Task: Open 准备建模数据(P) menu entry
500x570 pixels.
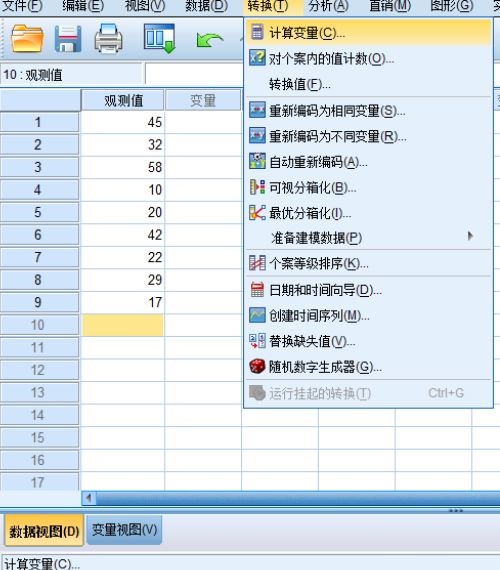Action: [369, 237]
